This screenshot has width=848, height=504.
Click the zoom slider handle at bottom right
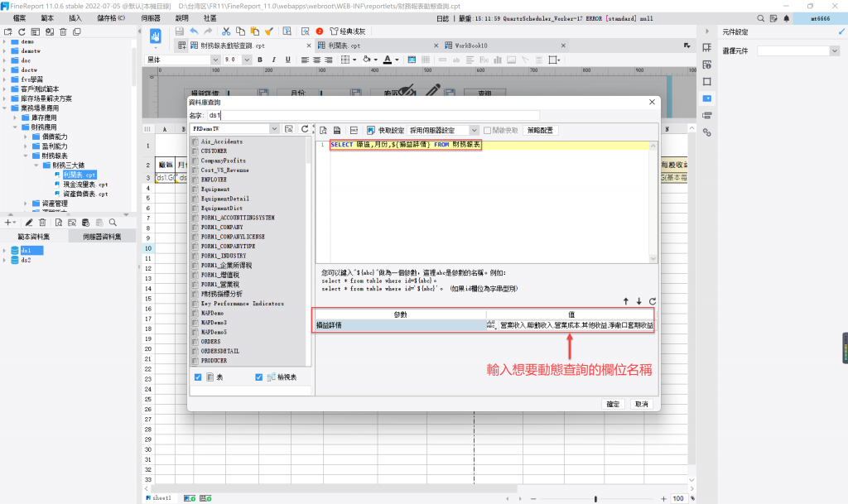pos(595,498)
